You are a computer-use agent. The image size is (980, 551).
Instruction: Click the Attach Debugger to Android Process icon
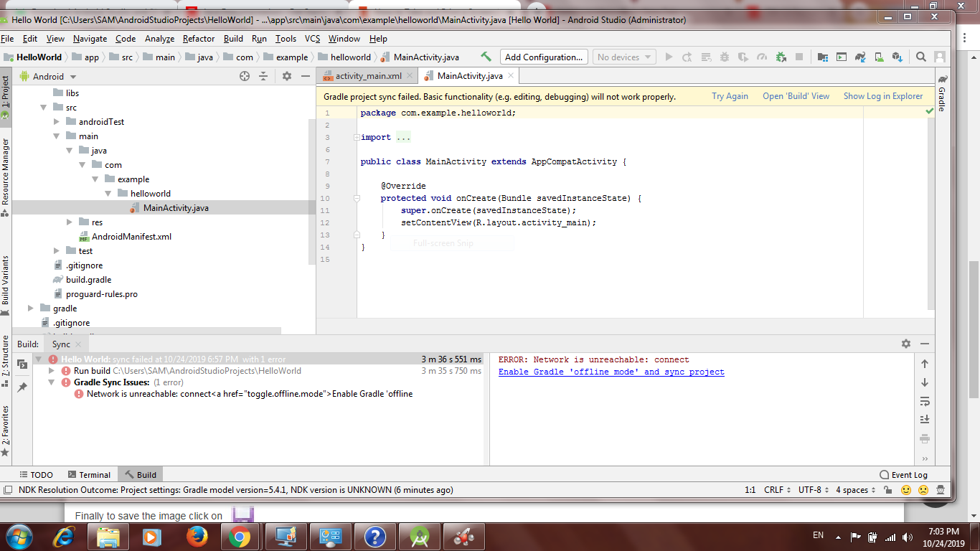pos(781,57)
